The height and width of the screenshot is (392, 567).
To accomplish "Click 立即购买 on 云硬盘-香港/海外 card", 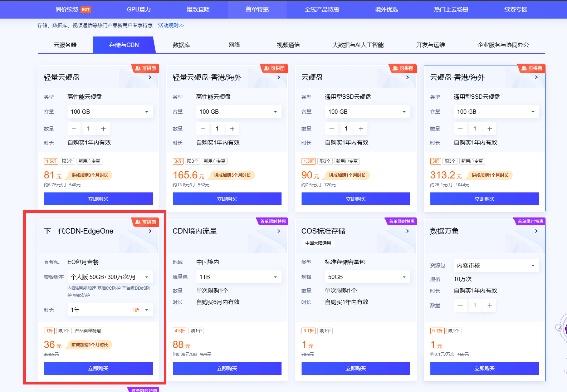I will pyautogui.click(x=485, y=199).
